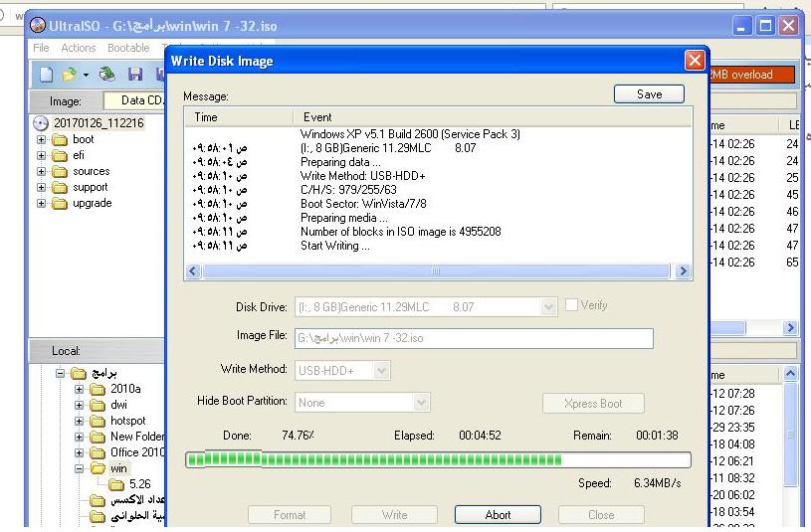Click the red '2MB overload' size indicator
The height and width of the screenshot is (532, 811).
[751, 75]
